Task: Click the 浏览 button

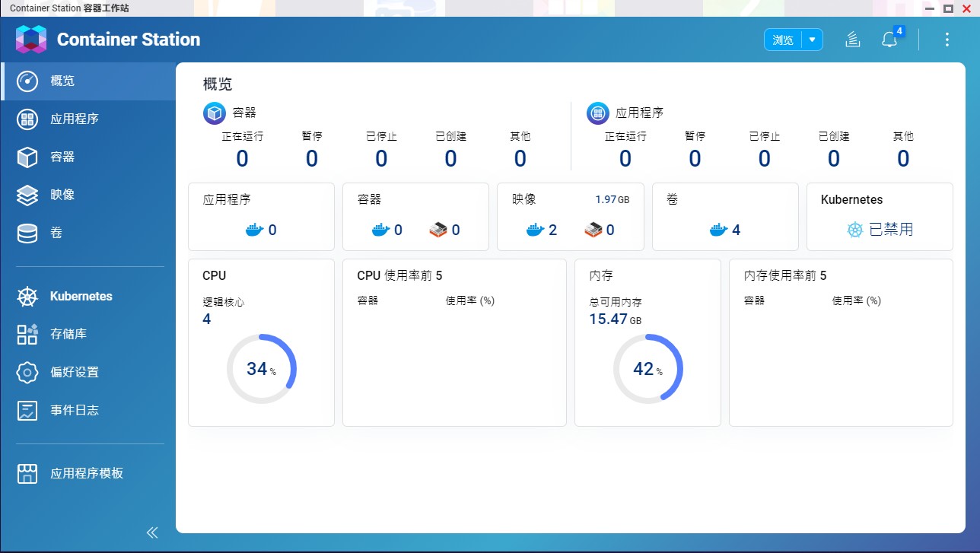Action: click(783, 40)
